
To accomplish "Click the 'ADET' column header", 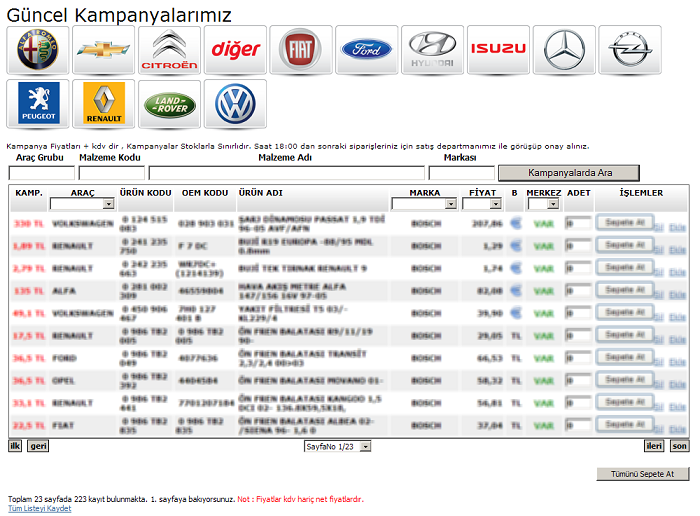I will pos(579,193).
